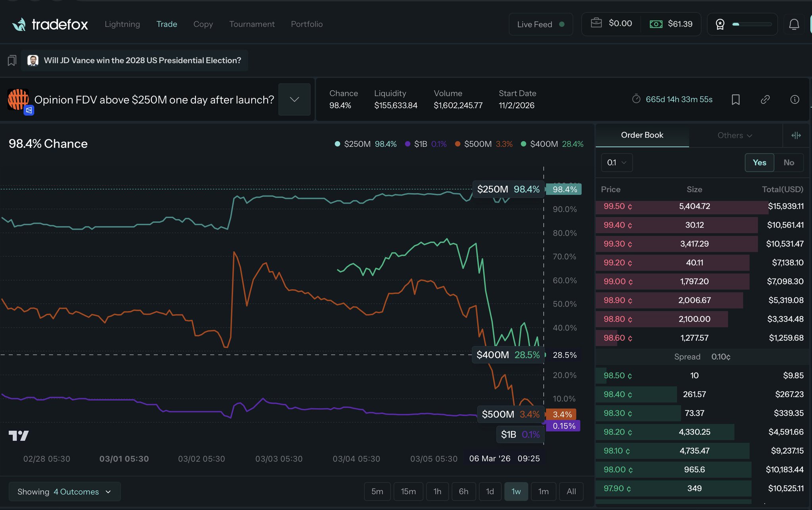812x510 pixels.
Task: Switch to the Others tab
Action: coord(735,136)
